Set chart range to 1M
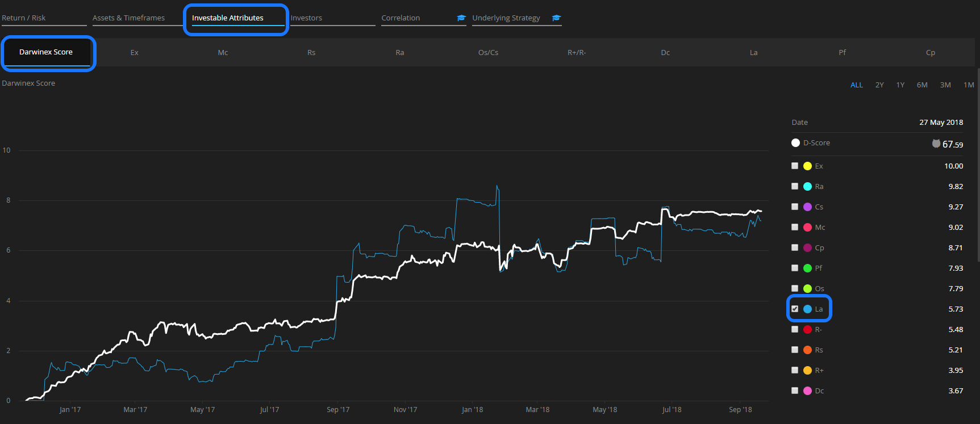The width and height of the screenshot is (980, 424). click(x=969, y=85)
